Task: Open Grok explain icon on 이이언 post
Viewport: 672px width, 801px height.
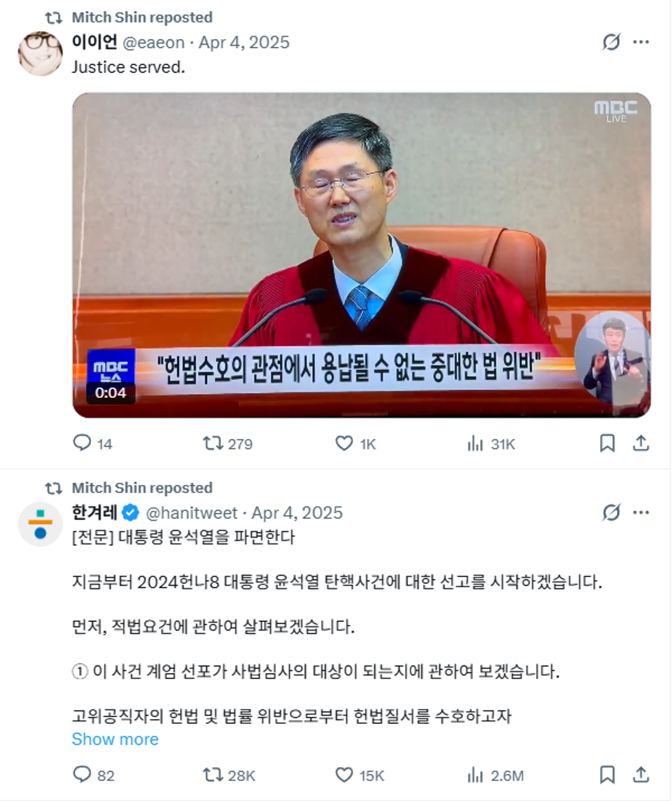Action: pos(611,42)
